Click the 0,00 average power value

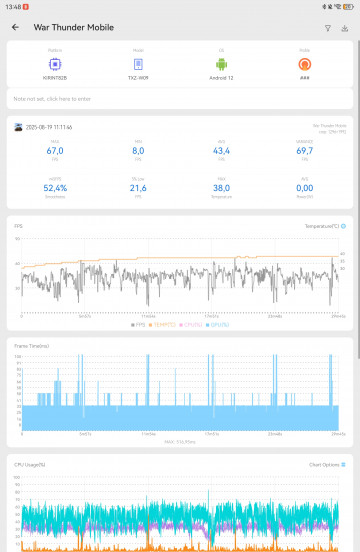click(305, 188)
